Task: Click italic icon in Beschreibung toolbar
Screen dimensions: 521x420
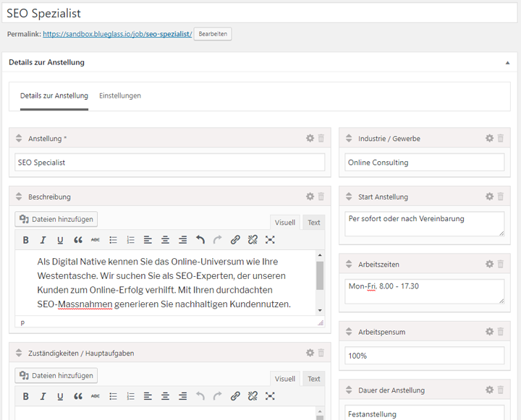Action: (43, 240)
